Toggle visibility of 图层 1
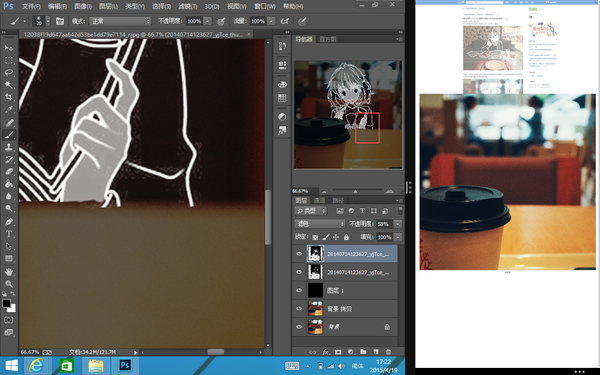Screen dimensions: 600x375 [299, 290]
